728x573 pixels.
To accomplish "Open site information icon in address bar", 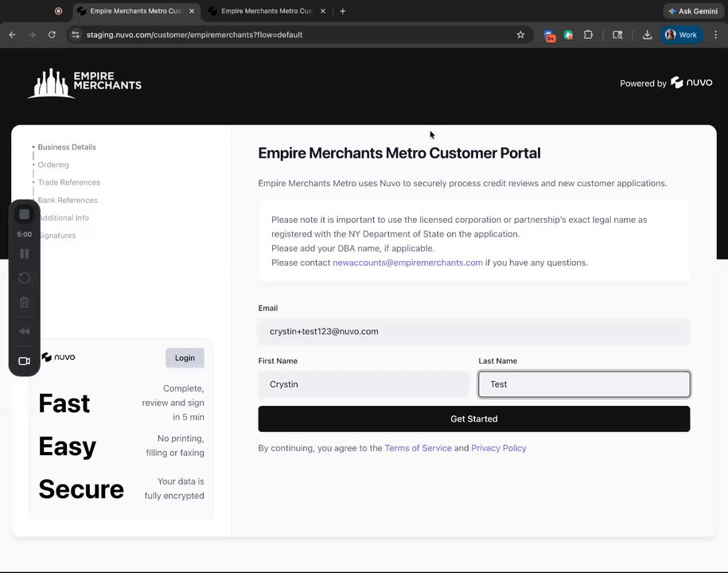I will coord(76,35).
